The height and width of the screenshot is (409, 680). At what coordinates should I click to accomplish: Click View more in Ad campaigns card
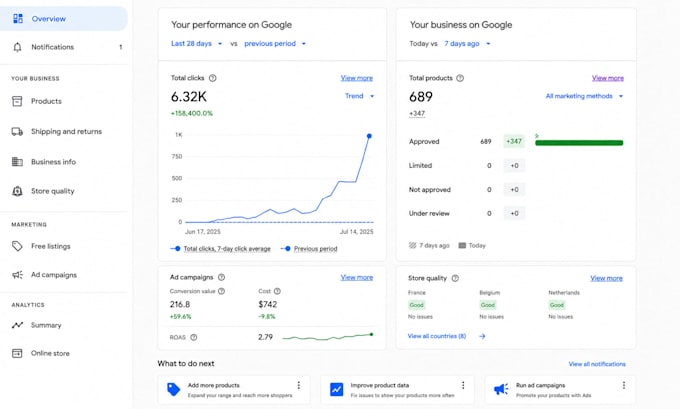click(356, 277)
